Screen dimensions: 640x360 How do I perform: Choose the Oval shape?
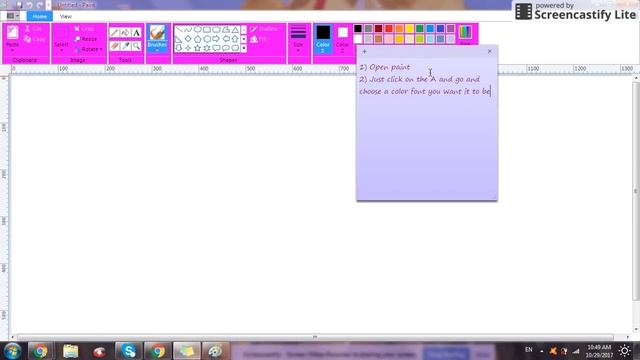click(x=198, y=30)
